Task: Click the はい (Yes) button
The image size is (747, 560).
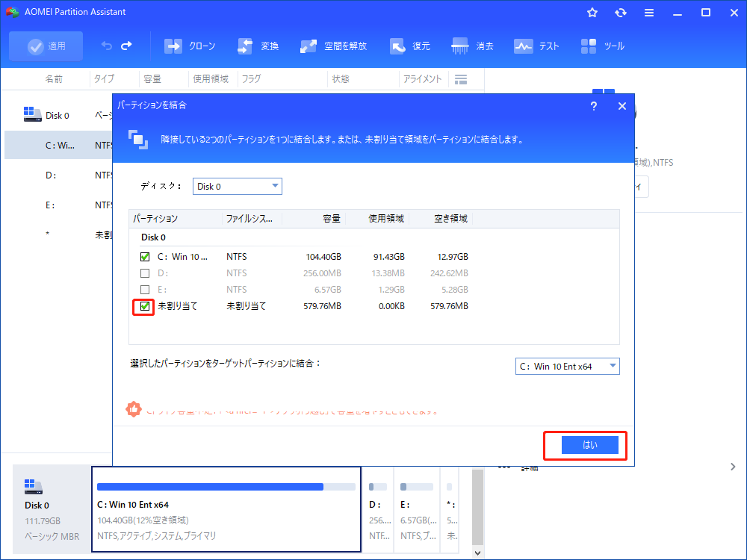Action: point(590,445)
